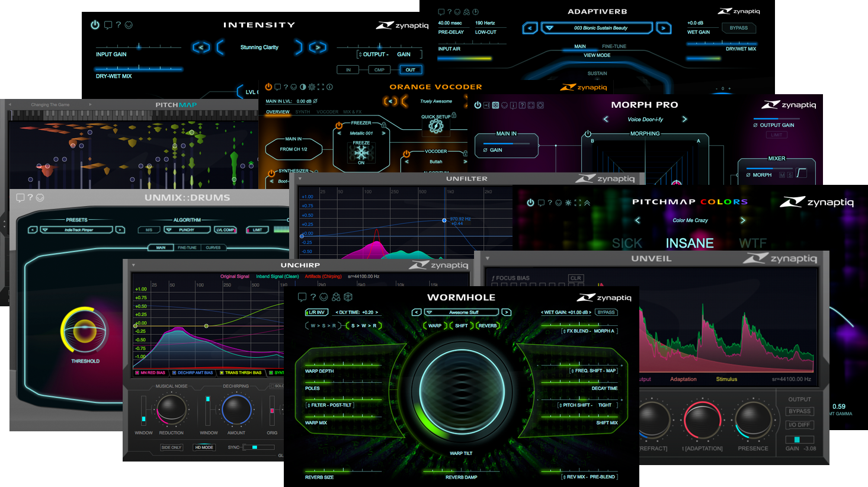Screen dimensions: 868x487
Task: Adjust the INPUT GAIN slider in Intensity
Action: 139,46
